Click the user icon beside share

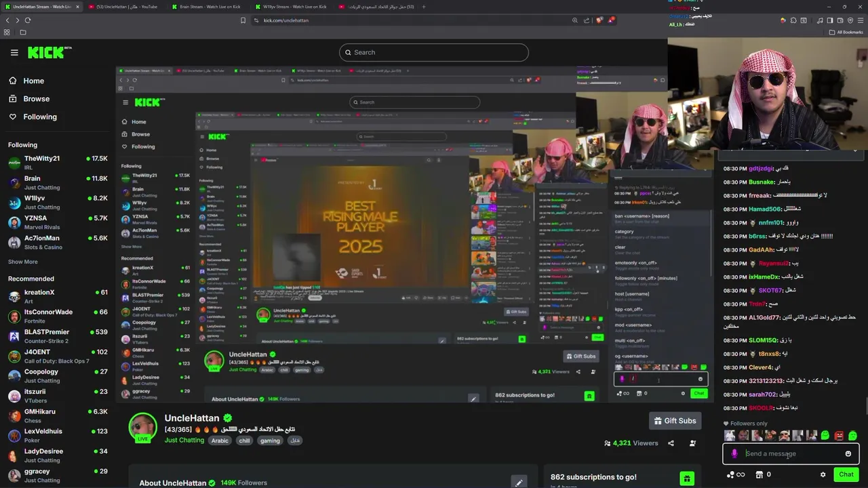pyautogui.click(x=692, y=443)
